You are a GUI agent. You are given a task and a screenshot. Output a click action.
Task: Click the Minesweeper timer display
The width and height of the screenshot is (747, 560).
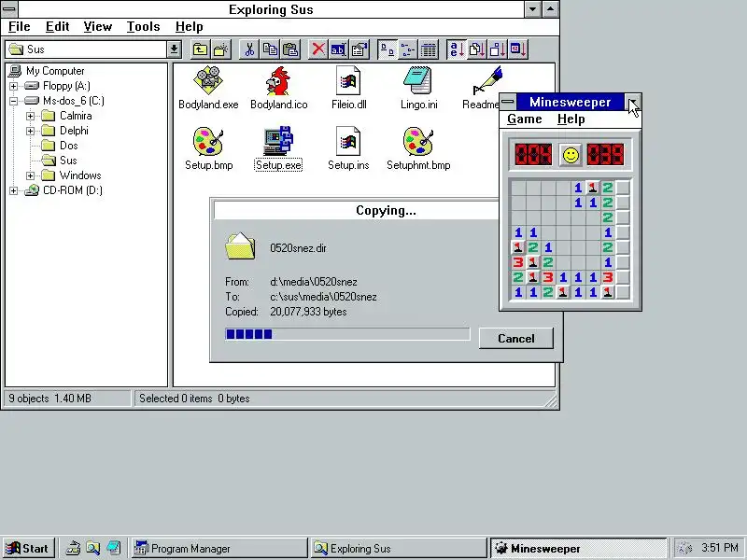pyautogui.click(x=605, y=155)
